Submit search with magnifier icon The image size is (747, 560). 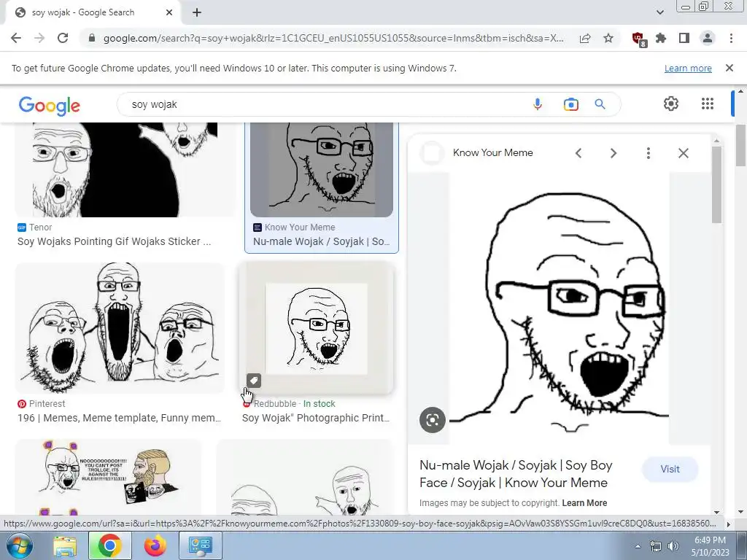(600, 104)
